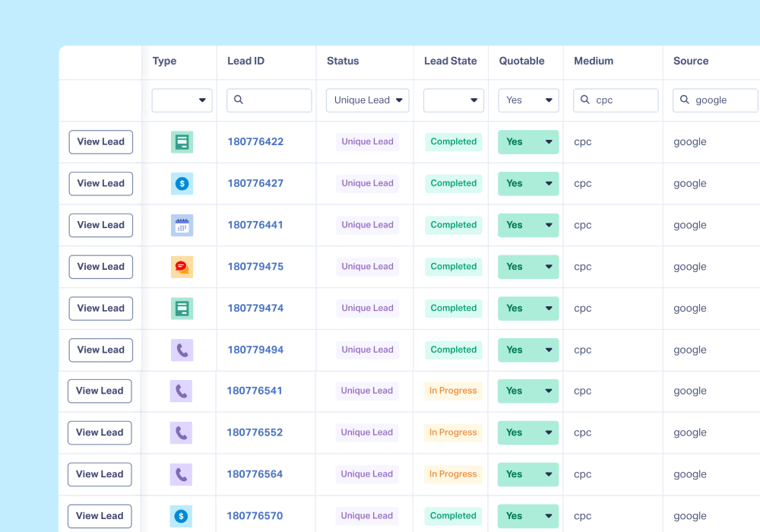The height and width of the screenshot is (532, 760).
Task: Click View Lead for lead 180779474
Action: click(101, 309)
